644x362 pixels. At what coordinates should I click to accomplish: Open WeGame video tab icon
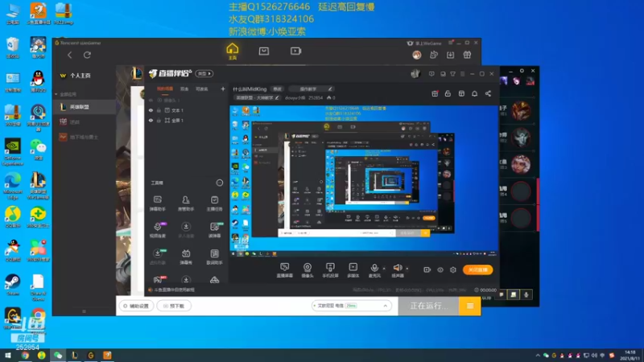(x=295, y=51)
